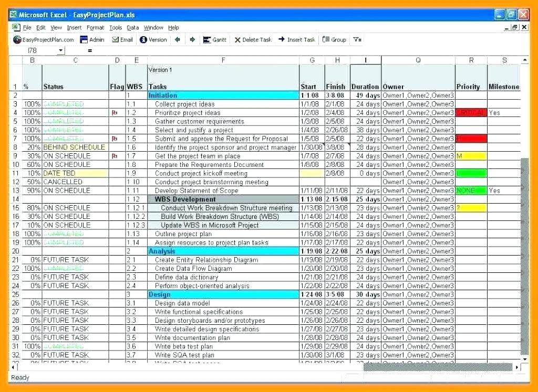Viewport: 538px width, 392px height.
Task: Click the left arrow outdent icon
Action: pyautogui.click(x=178, y=40)
